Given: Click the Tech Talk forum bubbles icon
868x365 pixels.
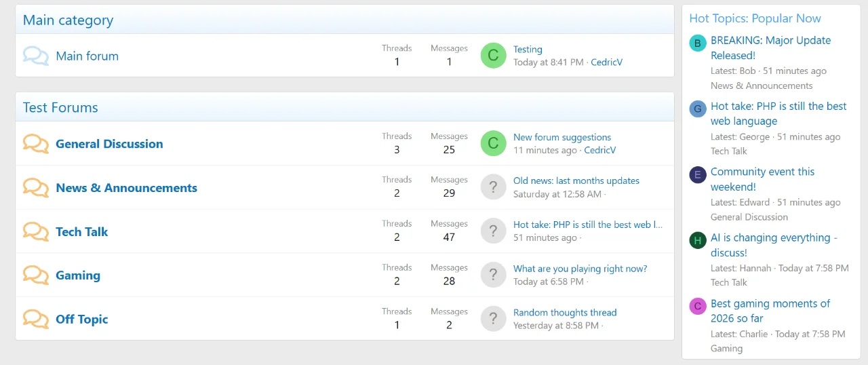Looking at the screenshot, I should tap(36, 231).
